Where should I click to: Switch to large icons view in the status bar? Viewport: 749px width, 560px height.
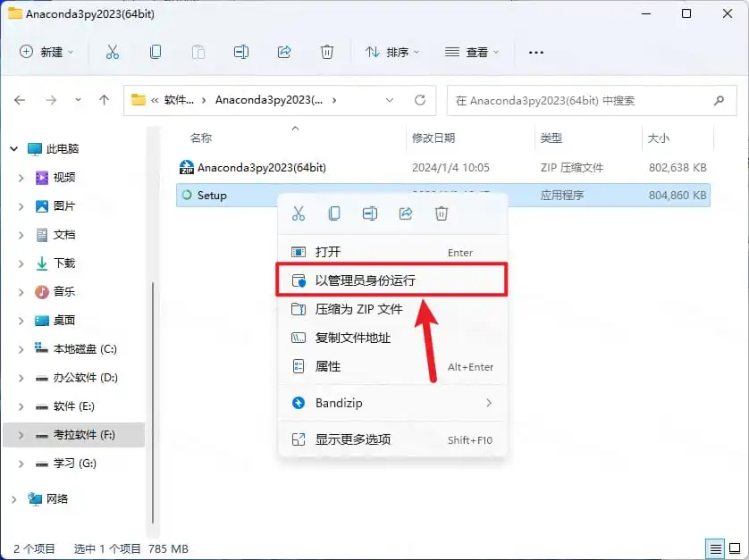[x=735, y=549]
